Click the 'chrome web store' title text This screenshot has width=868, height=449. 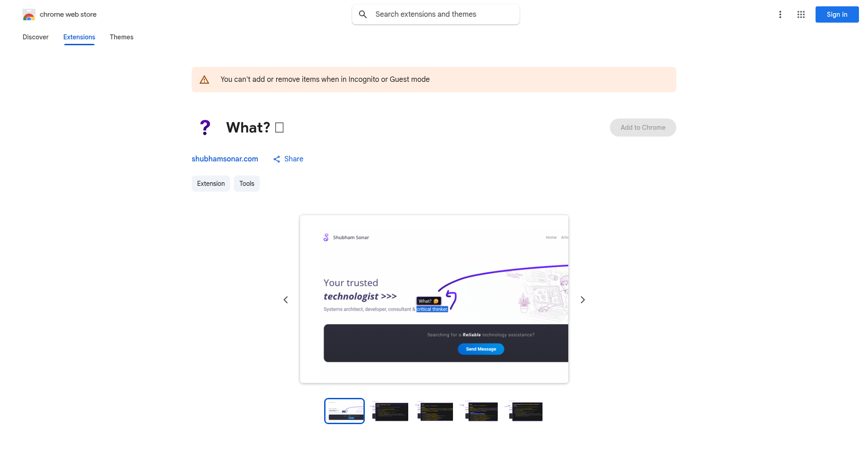tap(68, 14)
